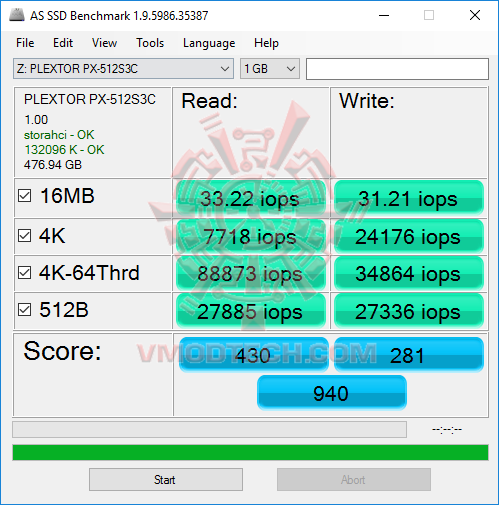Click the green progress bar
The height and width of the screenshot is (505, 499).
(250, 452)
